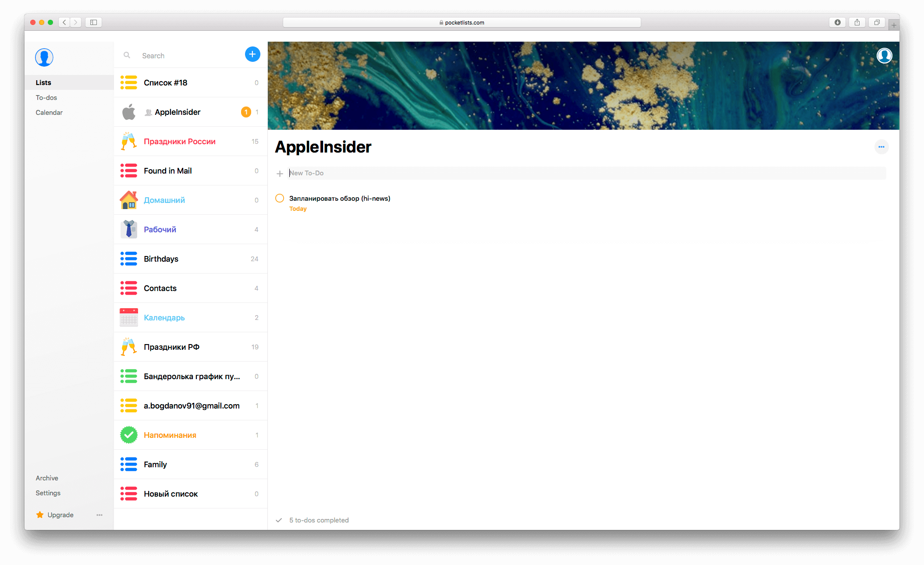Open the Напоминания list name

pyautogui.click(x=170, y=435)
